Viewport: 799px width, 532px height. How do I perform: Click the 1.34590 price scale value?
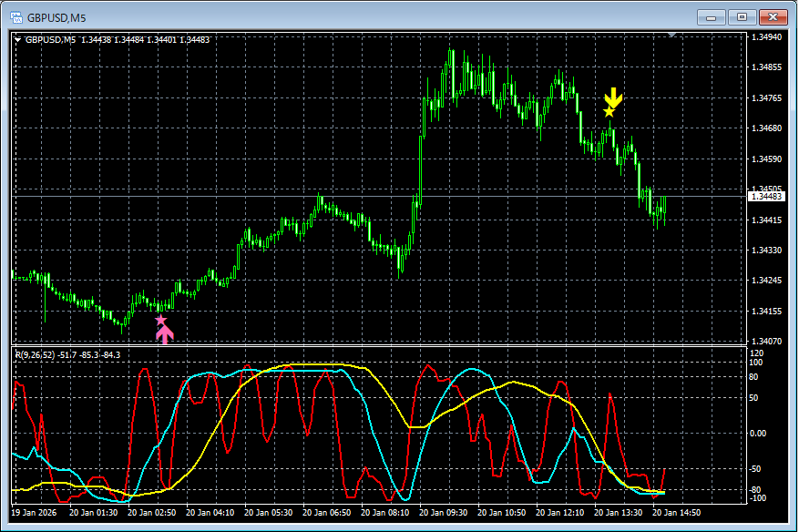[766, 159]
